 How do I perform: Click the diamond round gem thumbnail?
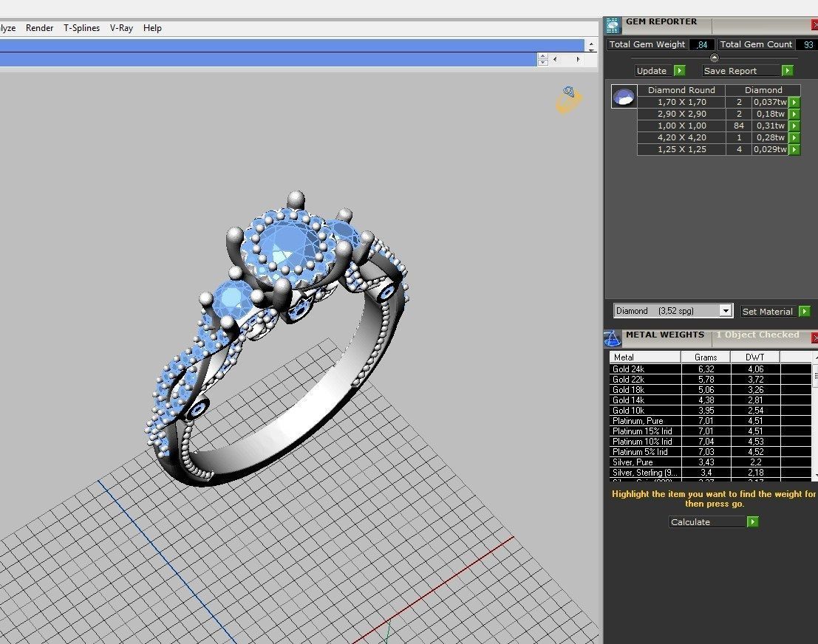(x=624, y=97)
